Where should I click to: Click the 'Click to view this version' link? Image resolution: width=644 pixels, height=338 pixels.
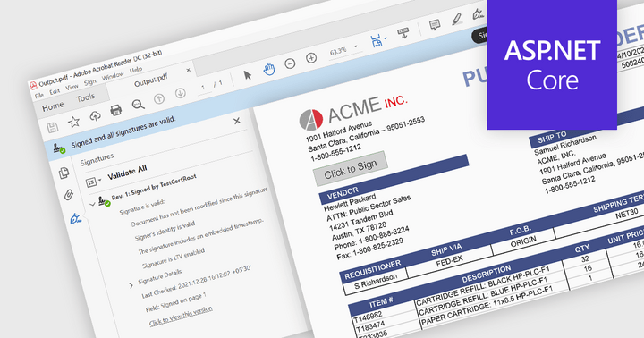coord(181,316)
